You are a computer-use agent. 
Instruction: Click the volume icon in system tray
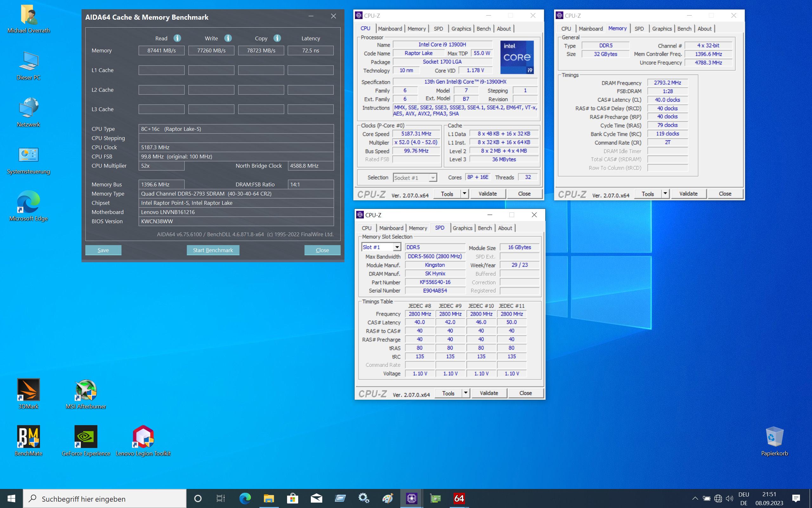pos(729,498)
